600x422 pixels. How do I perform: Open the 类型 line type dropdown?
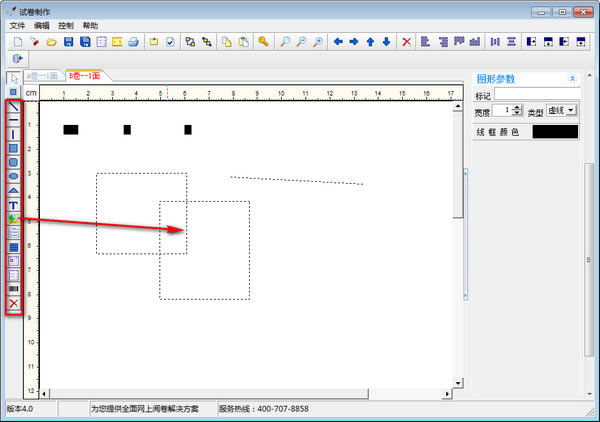(x=561, y=110)
